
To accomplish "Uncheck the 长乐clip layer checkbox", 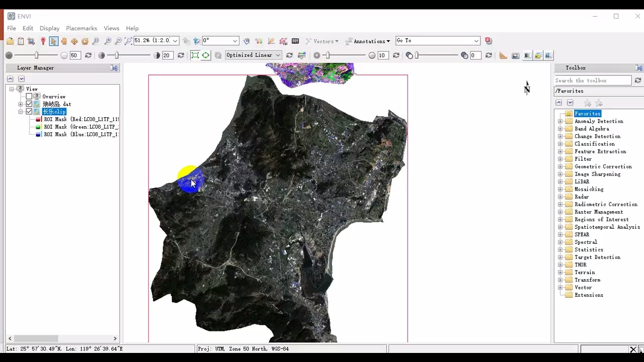I will point(29,112).
